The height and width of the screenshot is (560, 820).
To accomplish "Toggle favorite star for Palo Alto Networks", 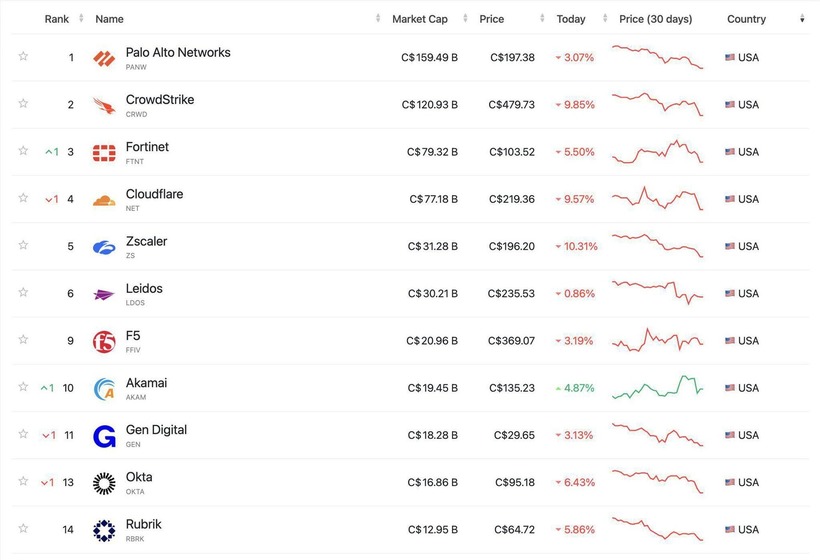I will [23, 57].
